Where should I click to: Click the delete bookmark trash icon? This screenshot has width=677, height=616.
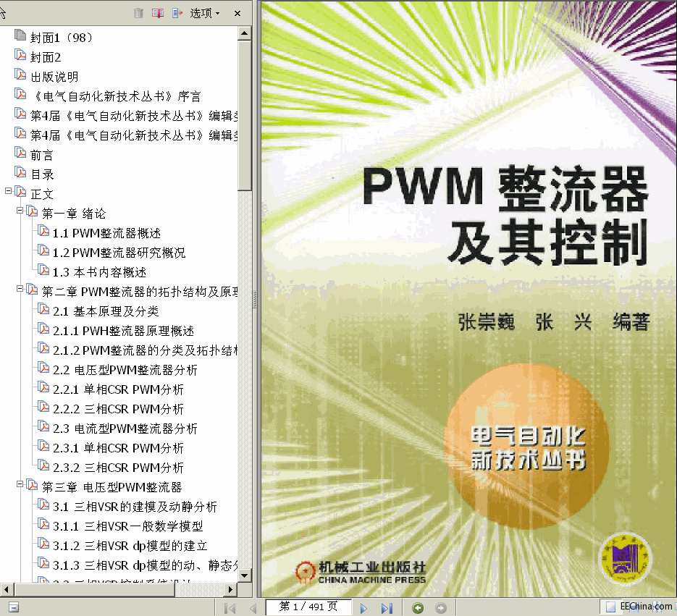click(138, 12)
